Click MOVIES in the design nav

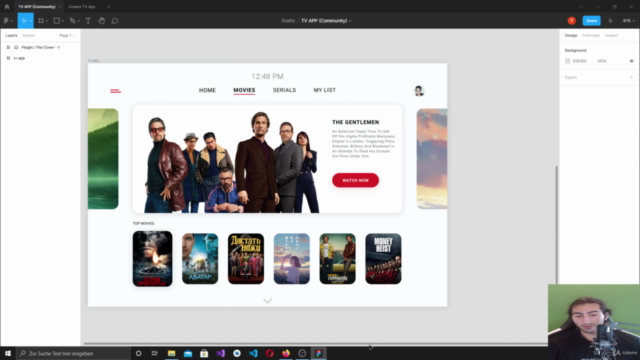click(x=244, y=90)
